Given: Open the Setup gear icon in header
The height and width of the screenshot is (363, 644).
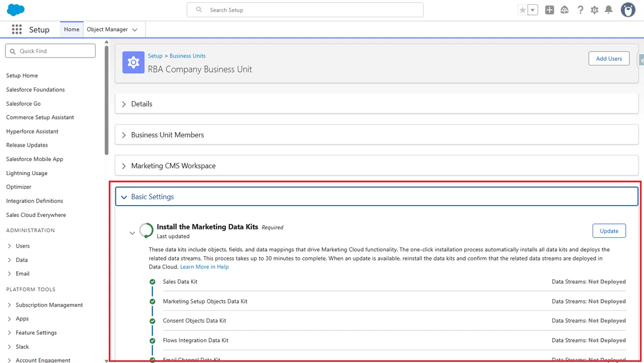Looking at the screenshot, I should point(595,10).
